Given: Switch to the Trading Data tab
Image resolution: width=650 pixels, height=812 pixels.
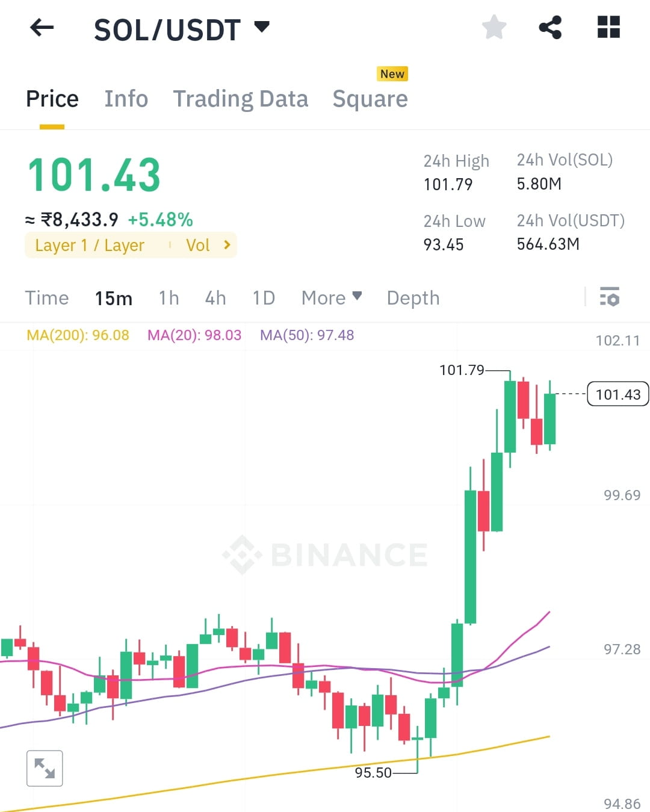Looking at the screenshot, I should 240,98.
